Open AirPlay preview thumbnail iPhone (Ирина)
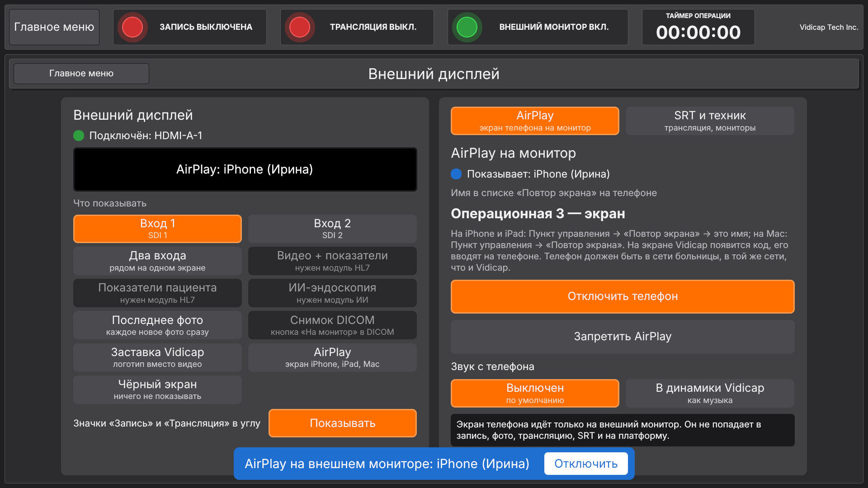Image resolution: width=868 pixels, height=488 pixels. (245, 169)
